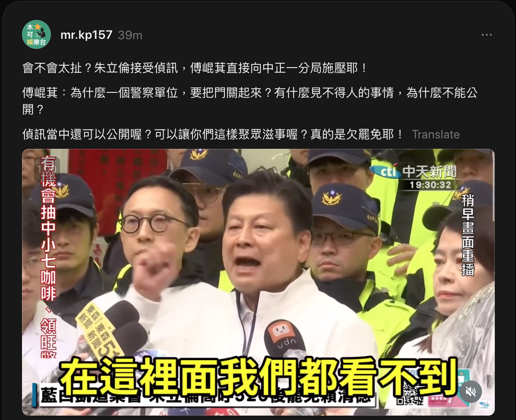Click the 傅崐其 quote paragraph
Viewport: 516px width, 420px height.
pos(250,101)
